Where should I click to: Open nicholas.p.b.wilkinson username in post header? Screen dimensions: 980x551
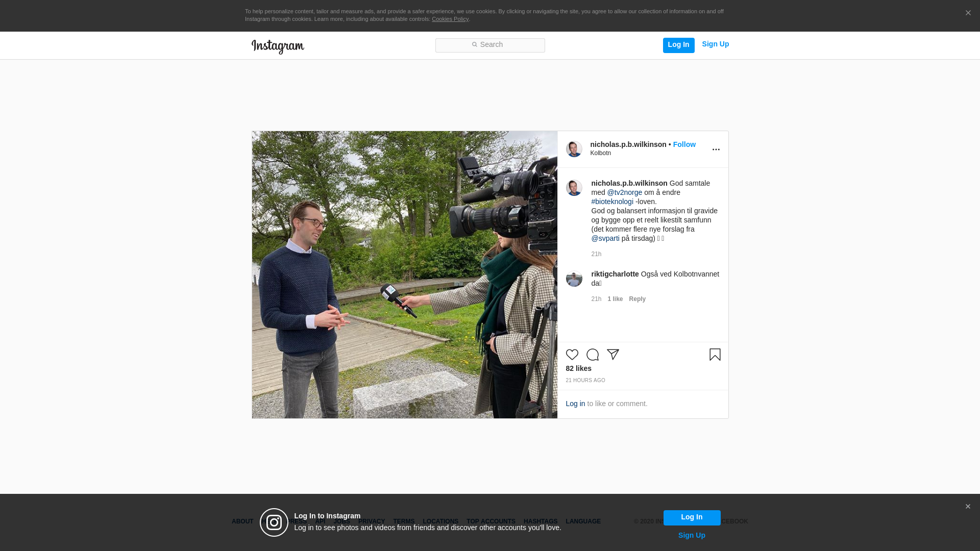point(628,144)
